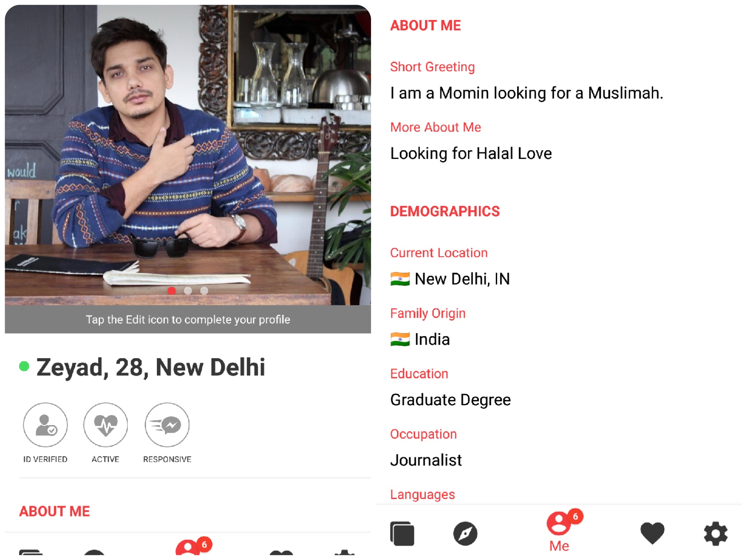Tap the profile photo of Zeyad
This screenshot has height=560, width=747.
coord(188,155)
